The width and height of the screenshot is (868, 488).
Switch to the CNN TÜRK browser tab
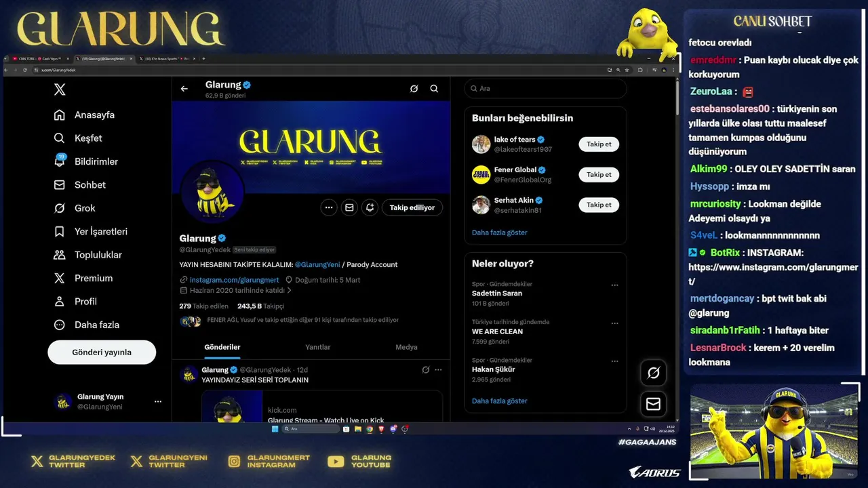click(x=39, y=59)
